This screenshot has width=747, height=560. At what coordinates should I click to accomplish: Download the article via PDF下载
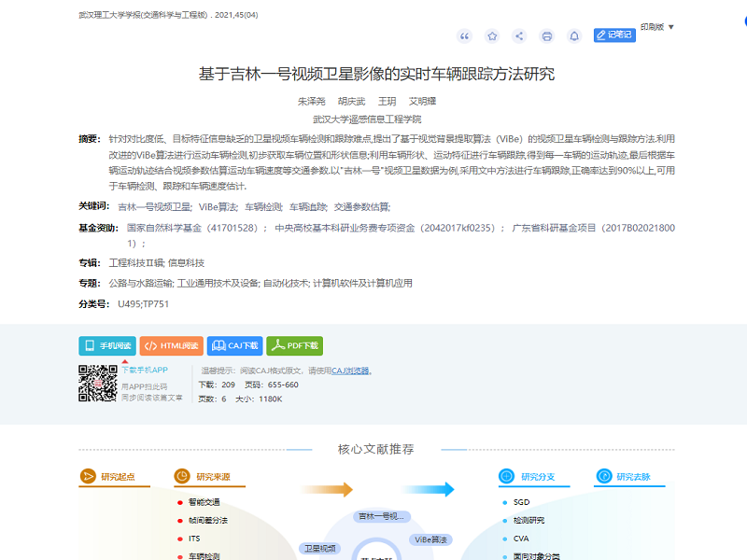(x=295, y=345)
